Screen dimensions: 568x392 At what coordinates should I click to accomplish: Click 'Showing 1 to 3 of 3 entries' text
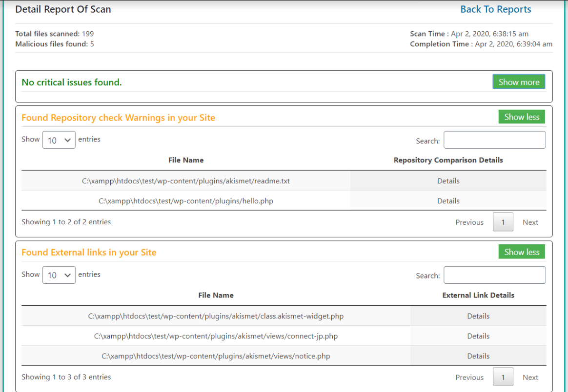click(66, 377)
